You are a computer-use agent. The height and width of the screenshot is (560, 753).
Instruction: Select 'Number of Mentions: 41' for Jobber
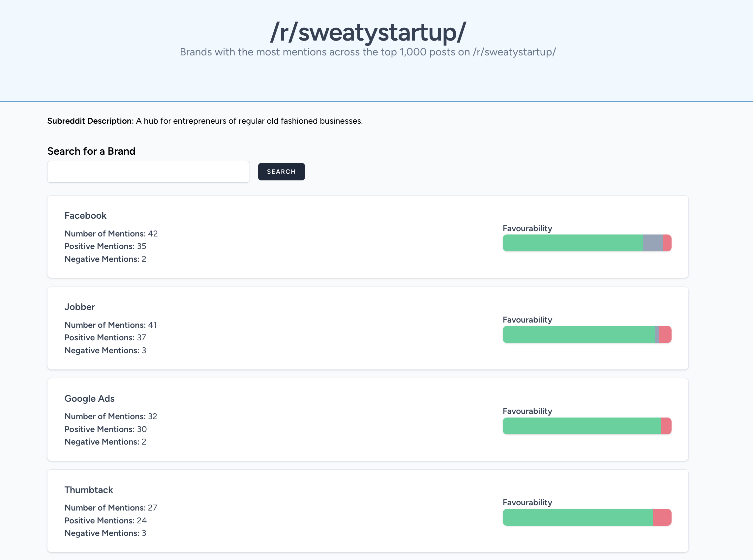tap(110, 325)
